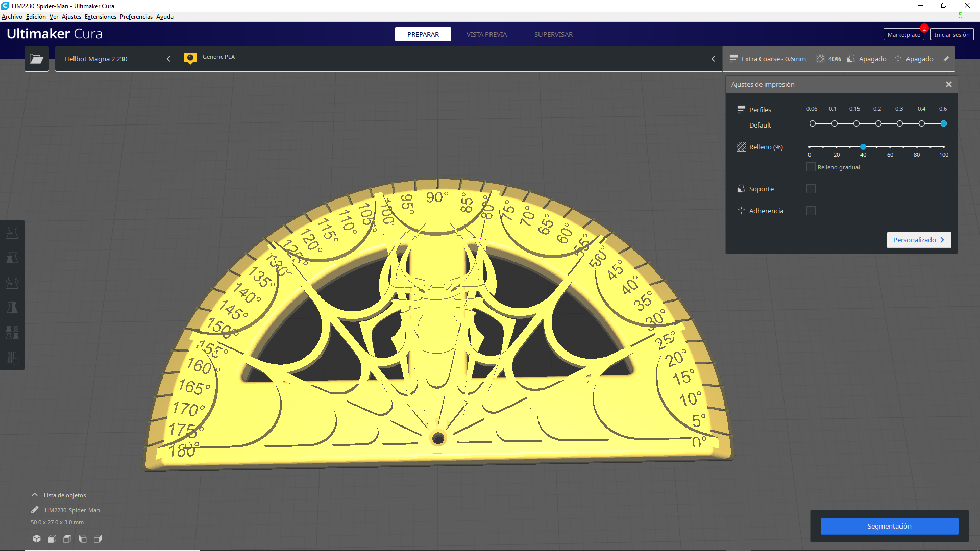
Task: Select the Rotate tool
Action: click(x=12, y=282)
